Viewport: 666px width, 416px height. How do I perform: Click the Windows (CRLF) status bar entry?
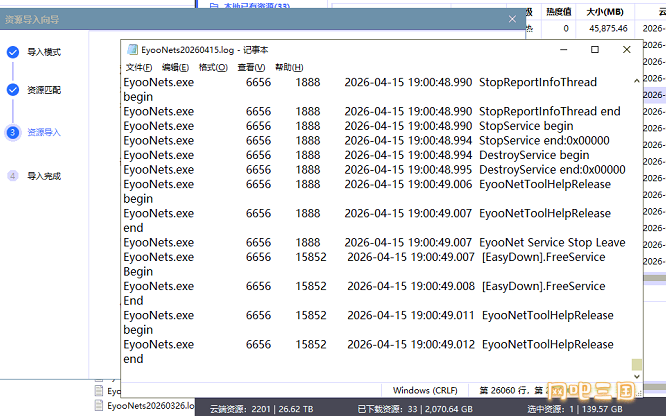click(425, 390)
